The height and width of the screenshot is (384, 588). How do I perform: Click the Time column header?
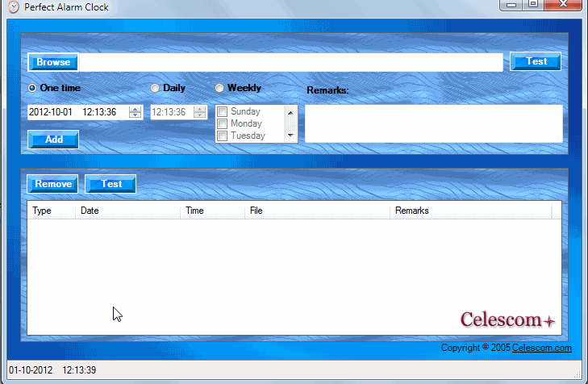(x=212, y=211)
